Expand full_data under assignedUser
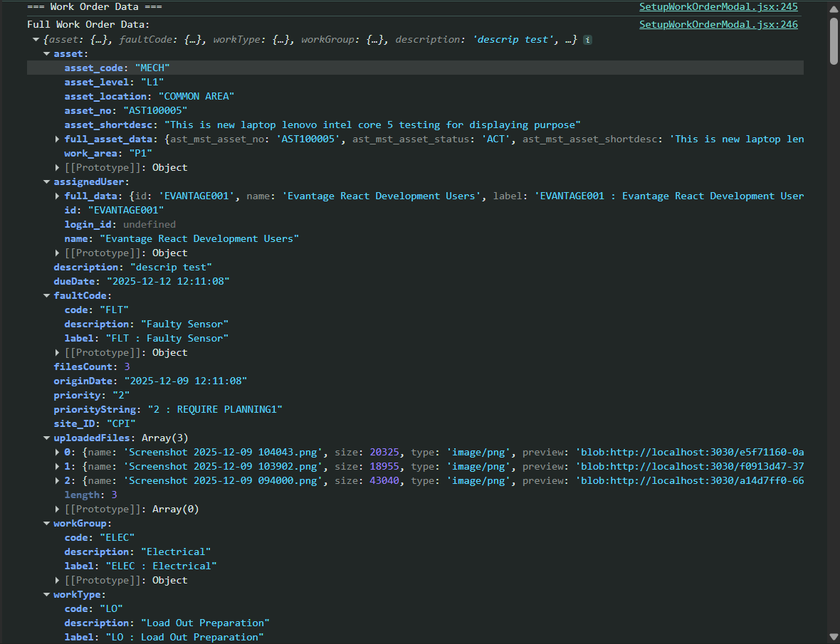The width and height of the screenshot is (840, 644). coord(58,196)
